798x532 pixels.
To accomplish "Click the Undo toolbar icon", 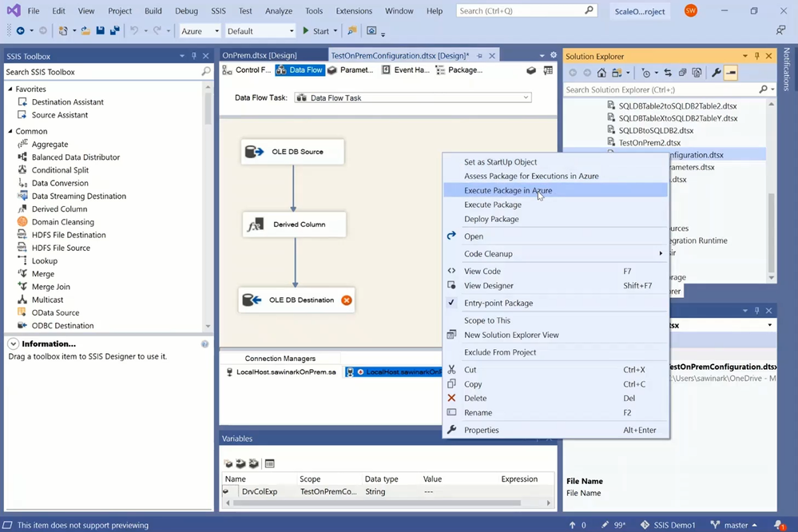I will 134,31.
